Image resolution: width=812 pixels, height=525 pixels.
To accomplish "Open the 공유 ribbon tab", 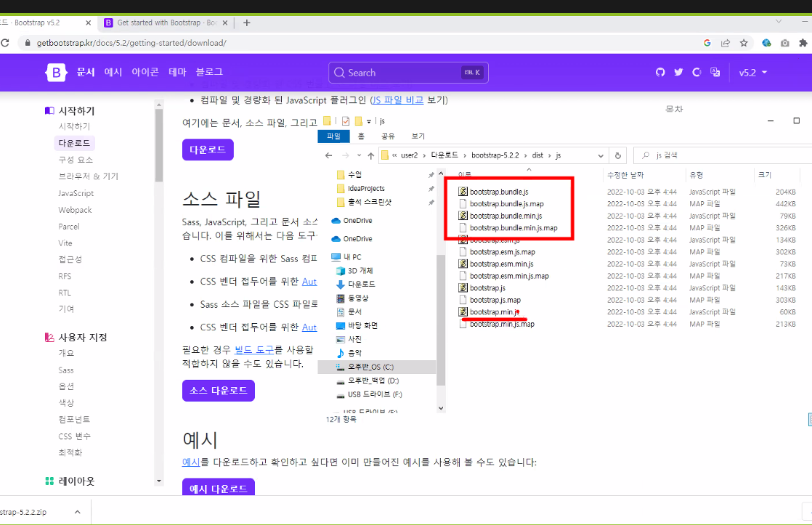I will (x=388, y=137).
